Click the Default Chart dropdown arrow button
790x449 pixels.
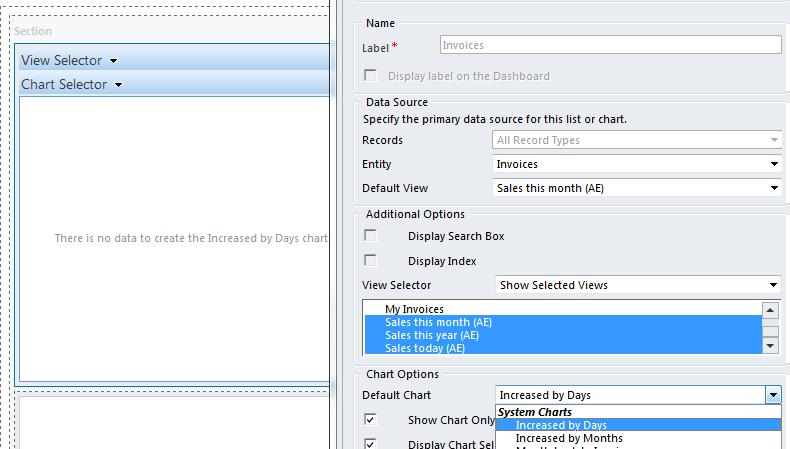[x=773, y=396]
